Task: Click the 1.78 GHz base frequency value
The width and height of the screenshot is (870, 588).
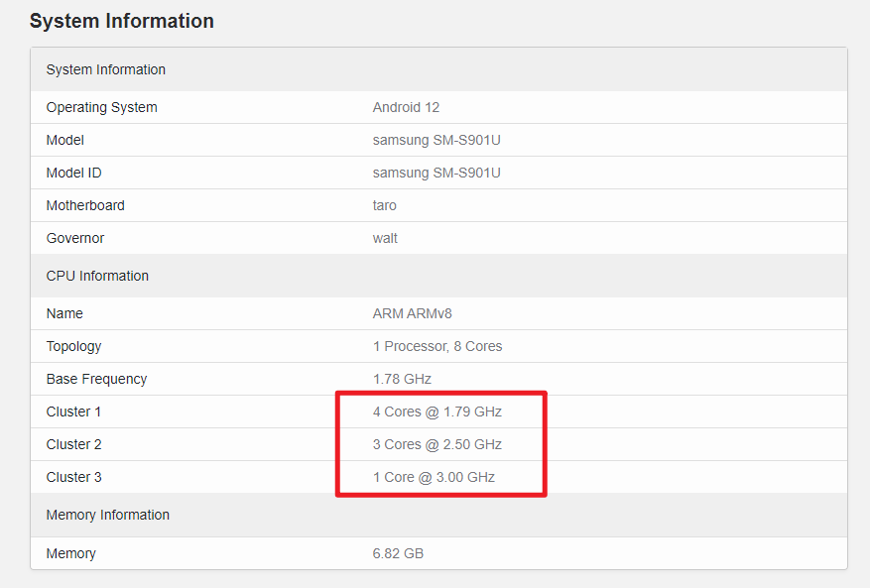Action: pyautogui.click(x=402, y=379)
